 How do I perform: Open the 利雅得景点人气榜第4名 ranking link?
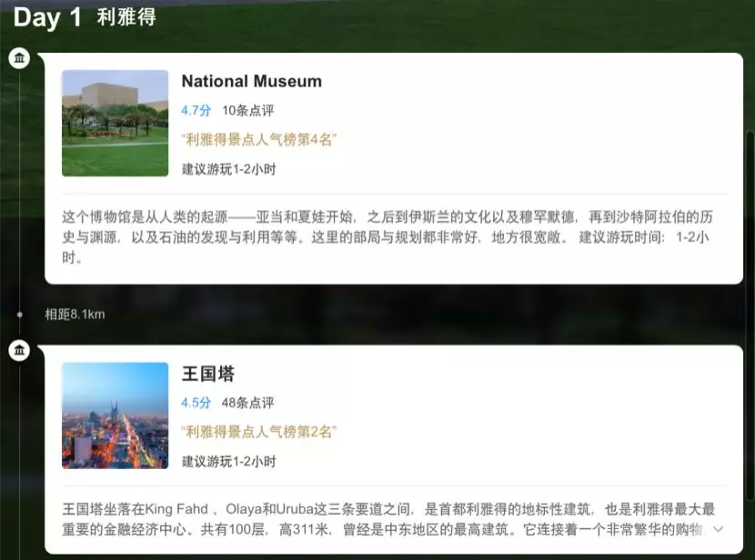tap(259, 139)
